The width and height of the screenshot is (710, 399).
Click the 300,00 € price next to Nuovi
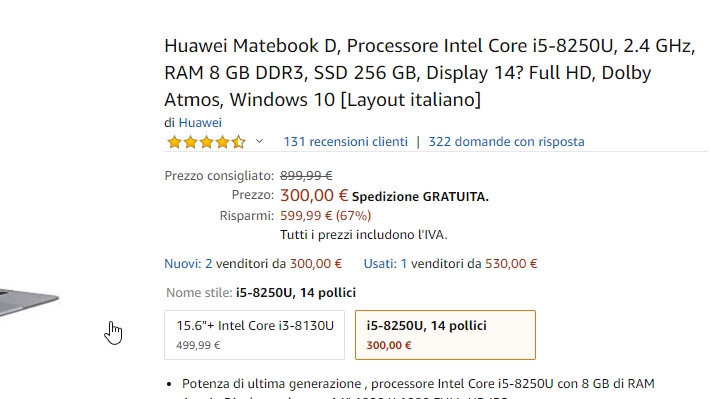(316, 264)
